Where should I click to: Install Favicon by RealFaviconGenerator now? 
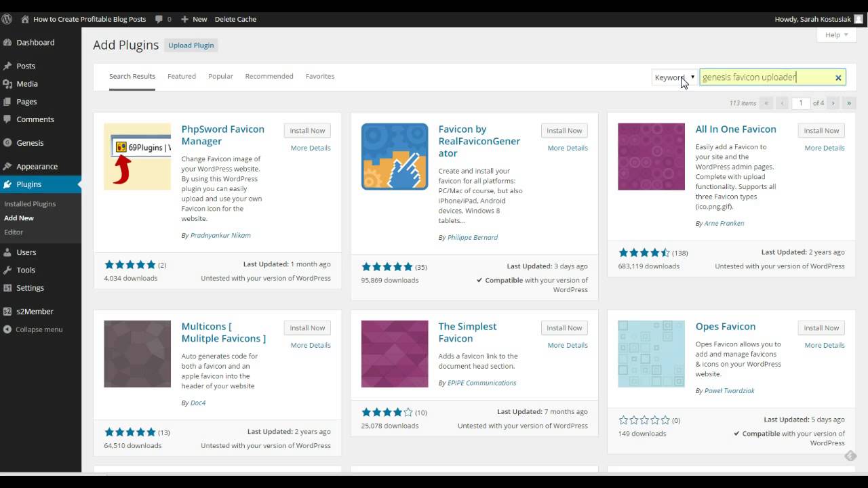click(564, 131)
